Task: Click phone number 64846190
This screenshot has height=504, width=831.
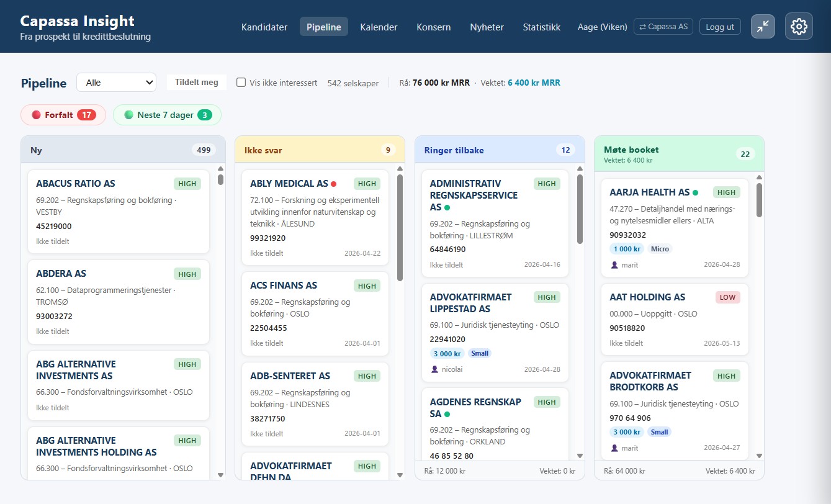Action: pyautogui.click(x=448, y=250)
